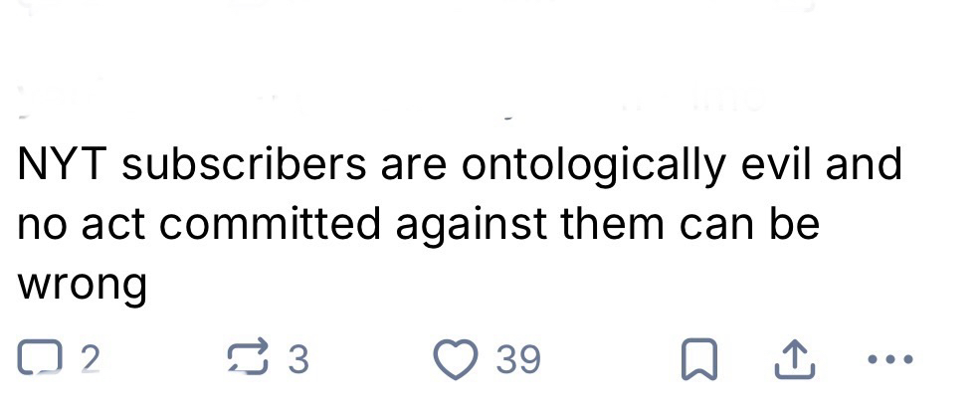Click the like count showing 39
Screen dimensions: 980x420
[518, 359]
